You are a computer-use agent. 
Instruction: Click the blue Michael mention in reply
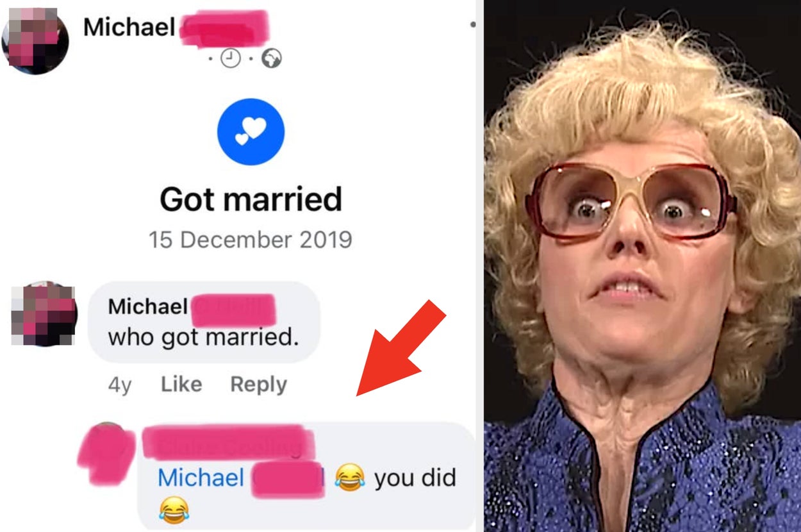[x=201, y=478]
